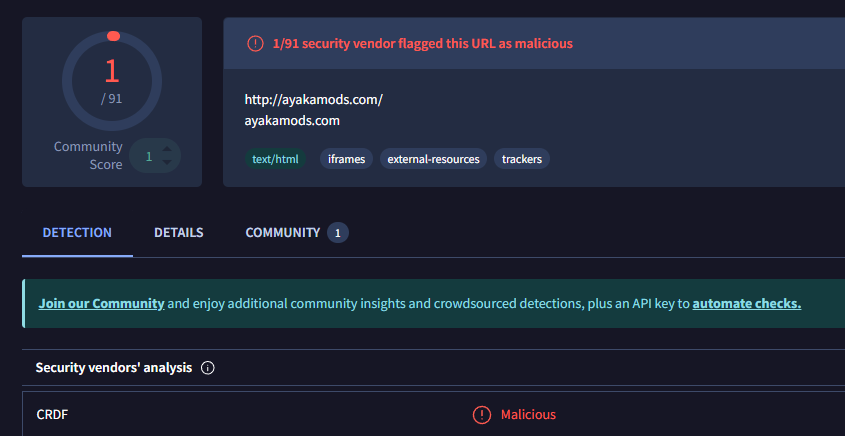
Task: Downvote the community score with down arrow
Action: coord(167,162)
